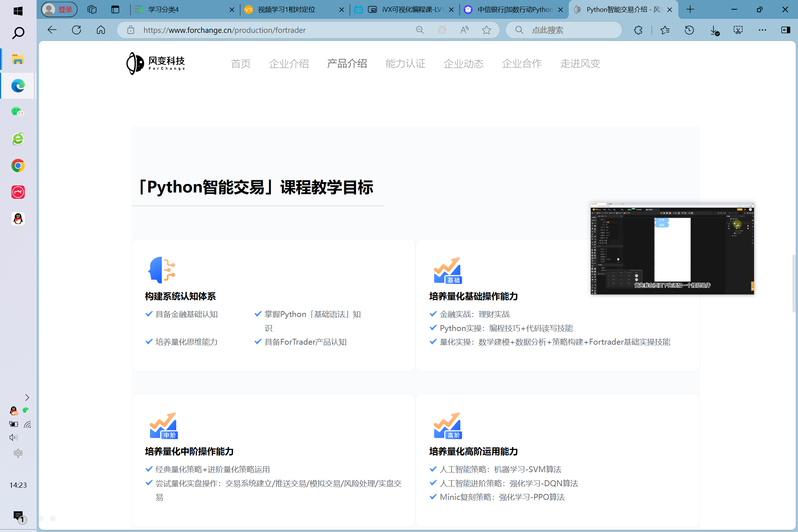Screen dimensions: 798x532
Task: Open the WeChat taskbar icon
Action: pyautogui.click(x=18, y=112)
